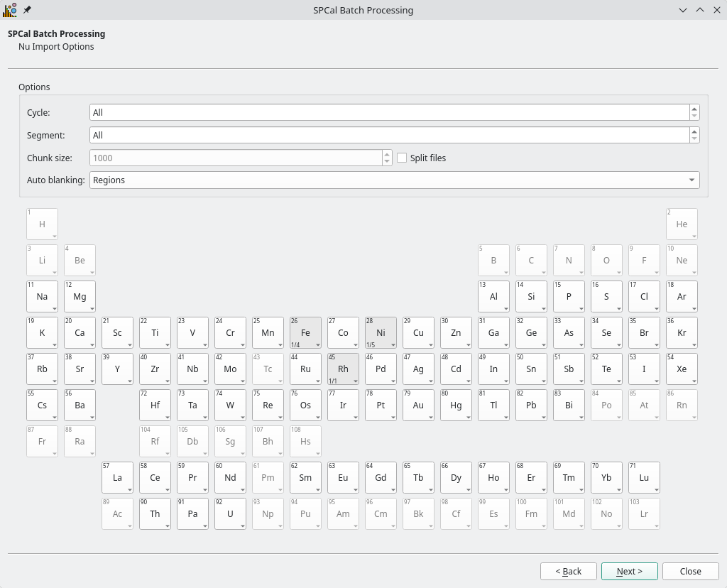Select the Al element tile
Screen dimensions: 727x588
[x=493, y=296]
